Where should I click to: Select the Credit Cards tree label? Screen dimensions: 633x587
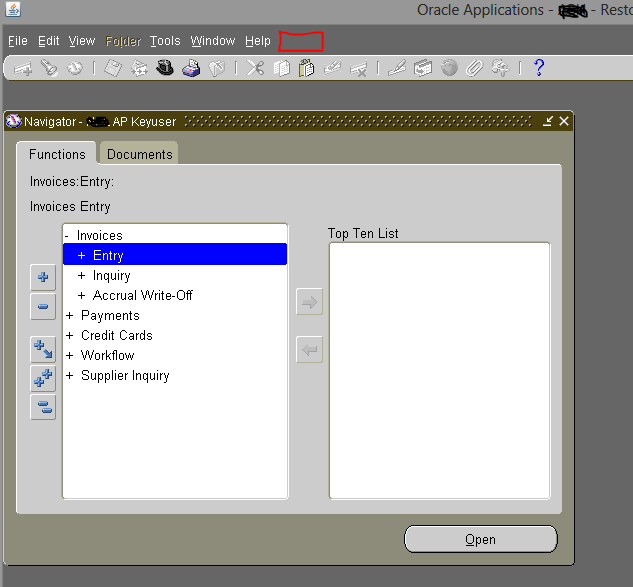pyautogui.click(x=117, y=335)
